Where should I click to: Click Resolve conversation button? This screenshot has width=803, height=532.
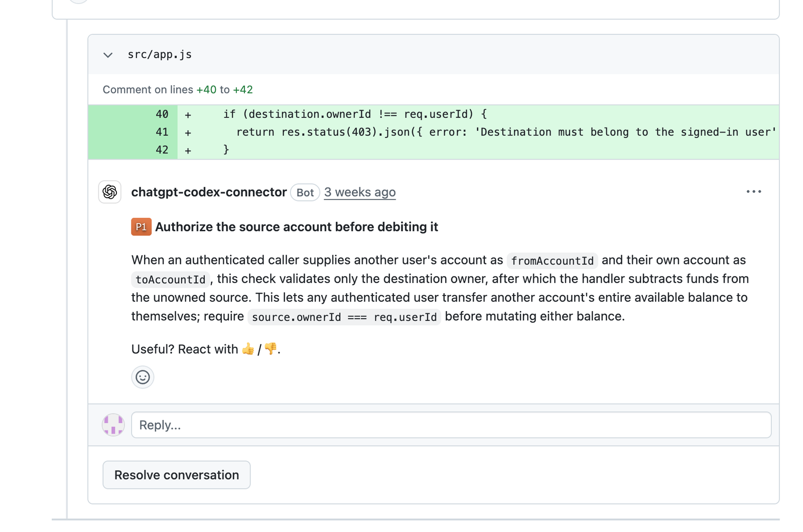point(177,475)
